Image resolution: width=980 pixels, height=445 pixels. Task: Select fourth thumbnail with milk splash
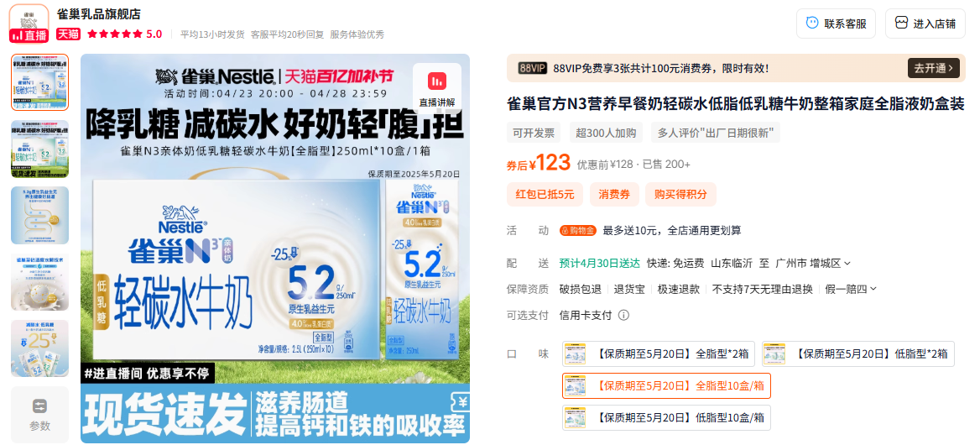coord(40,282)
